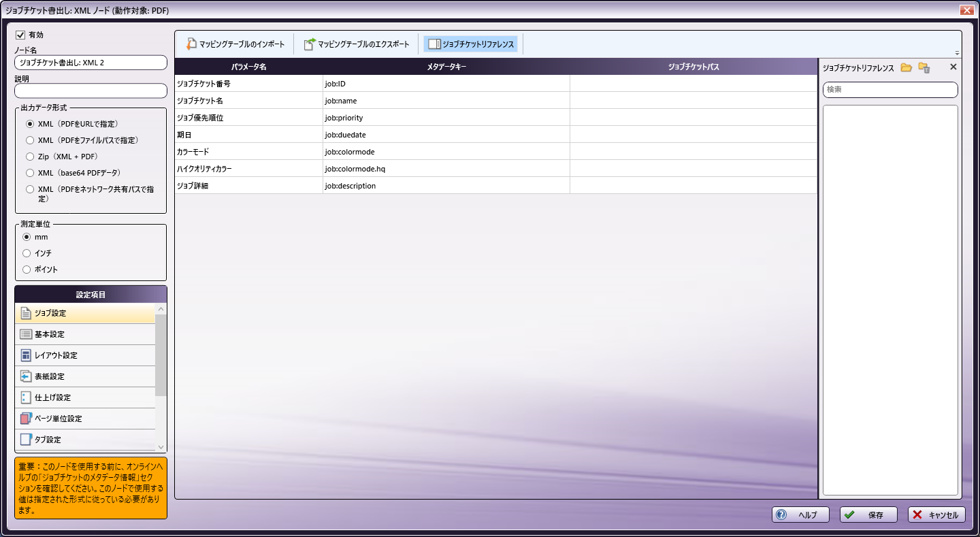The height and width of the screenshot is (537, 980).
Task: Select job:ID metadata key cell
Action: coord(446,84)
